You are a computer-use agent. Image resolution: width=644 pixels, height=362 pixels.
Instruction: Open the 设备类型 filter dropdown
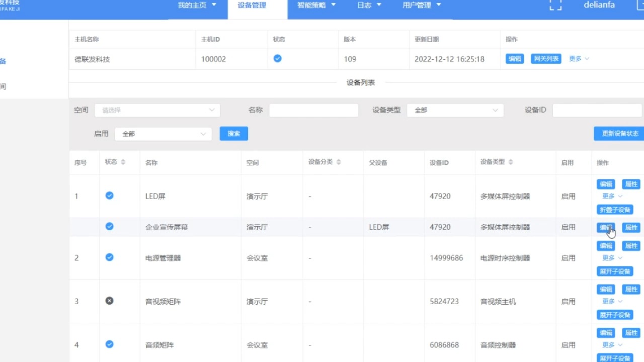[x=455, y=110]
